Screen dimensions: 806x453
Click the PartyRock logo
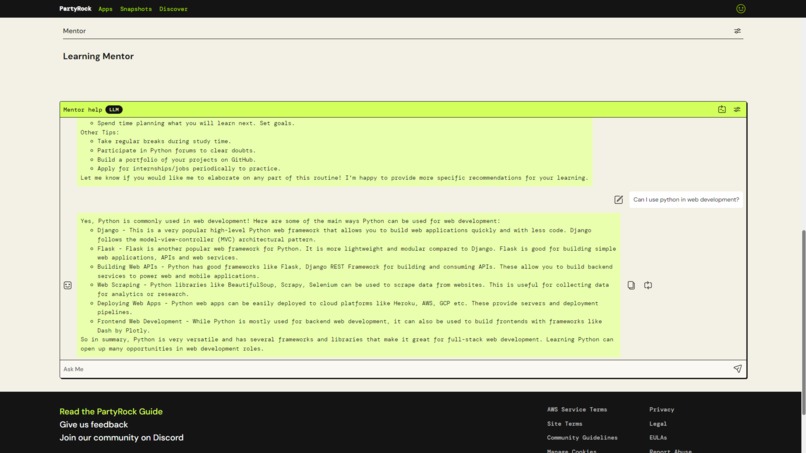(x=75, y=9)
